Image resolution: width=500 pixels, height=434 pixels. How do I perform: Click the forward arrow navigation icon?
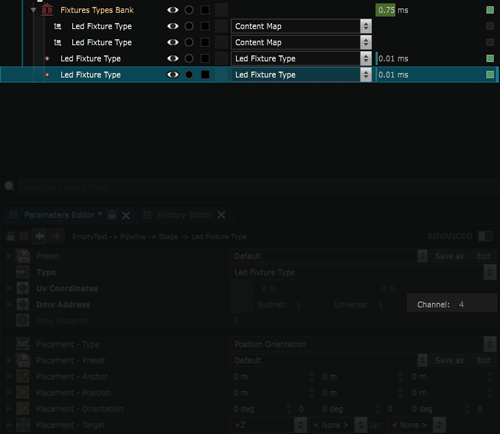click(57, 236)
